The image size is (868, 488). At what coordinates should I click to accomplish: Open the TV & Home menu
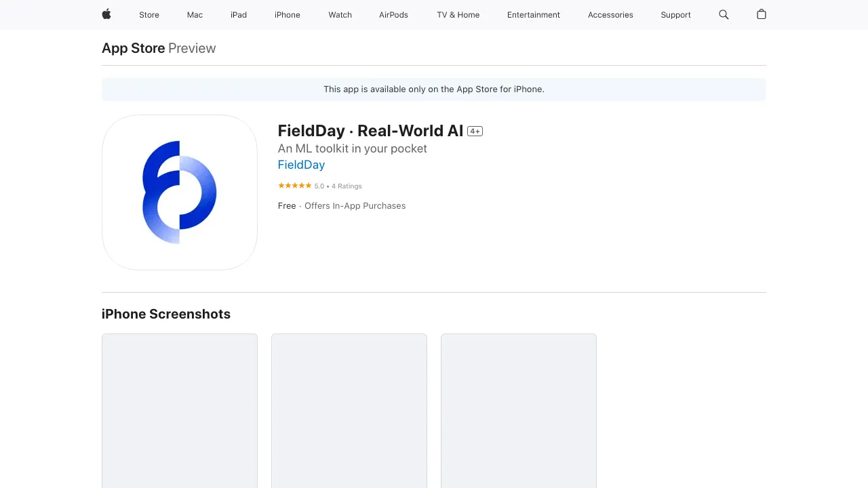pos(458,15)
